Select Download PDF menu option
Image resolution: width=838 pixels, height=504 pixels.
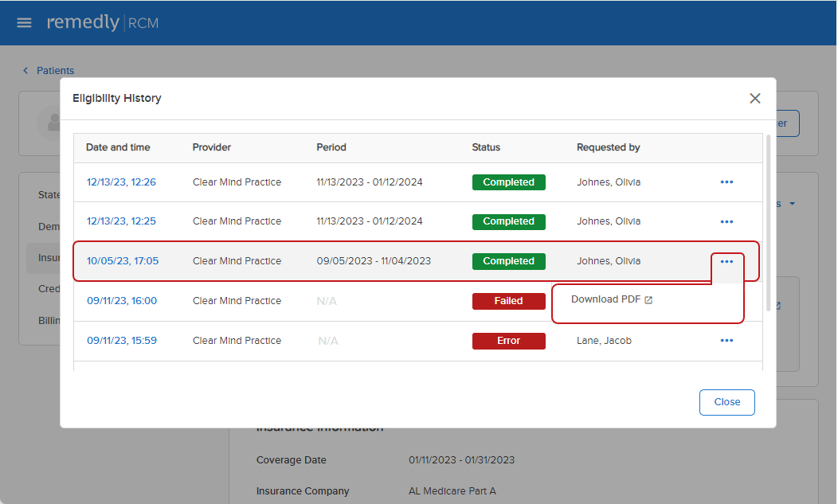tap(605, 299)
